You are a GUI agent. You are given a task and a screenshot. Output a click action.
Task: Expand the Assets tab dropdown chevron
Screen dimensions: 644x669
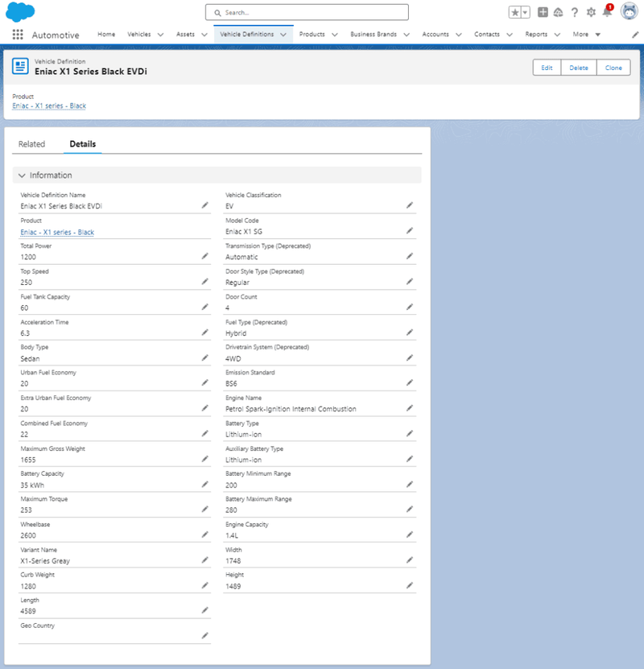pos(204,35)
